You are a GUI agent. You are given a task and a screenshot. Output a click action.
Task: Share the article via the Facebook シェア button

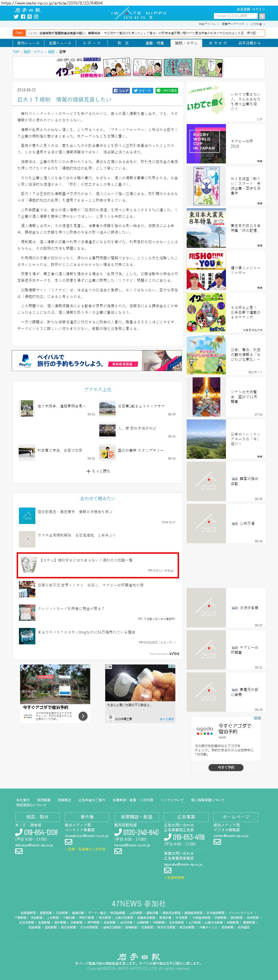pyautogui.click(x=121, y=91)
